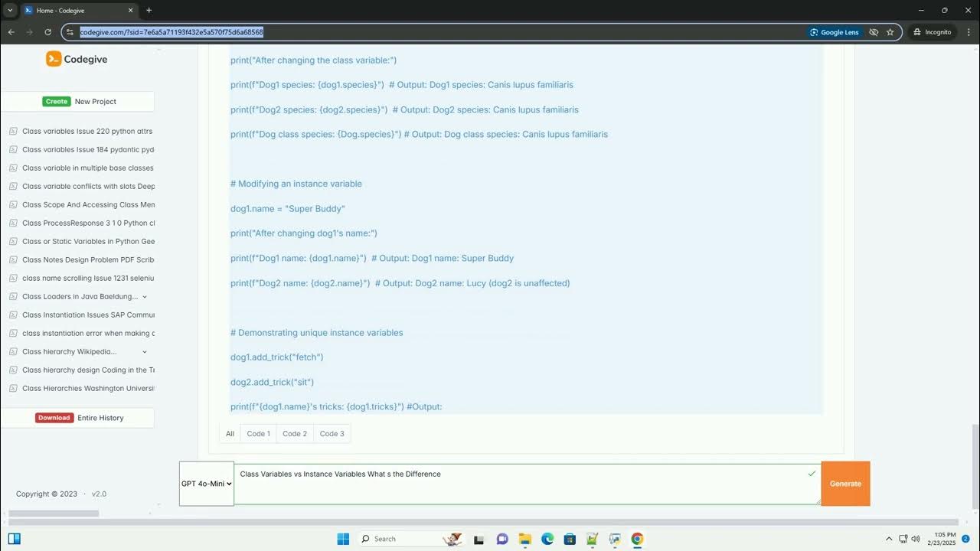Go back with browser back arrow

(x=11, y=32)
